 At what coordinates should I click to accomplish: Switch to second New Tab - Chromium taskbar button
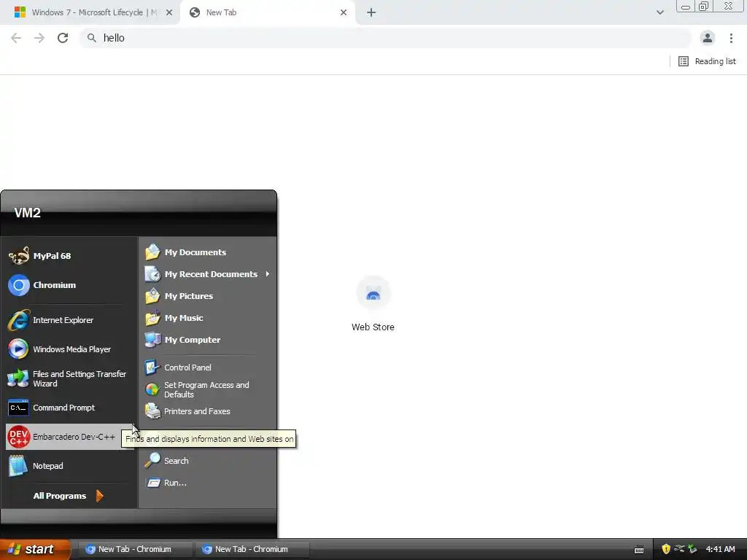[x=252, y=549]
